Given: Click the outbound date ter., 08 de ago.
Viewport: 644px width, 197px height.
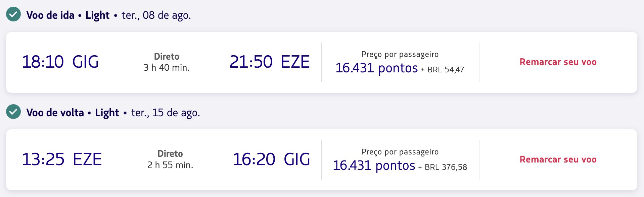Looking at the screenshot, I should coord(156,15).
